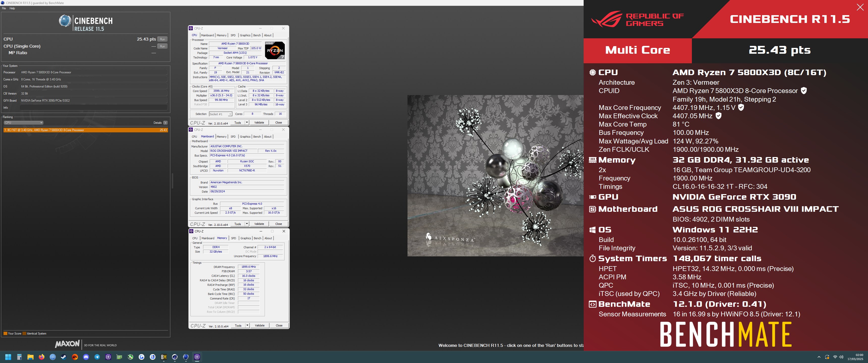Open SPD tab in top CPU-Z window
868x363 pixels.
point(233,35)
